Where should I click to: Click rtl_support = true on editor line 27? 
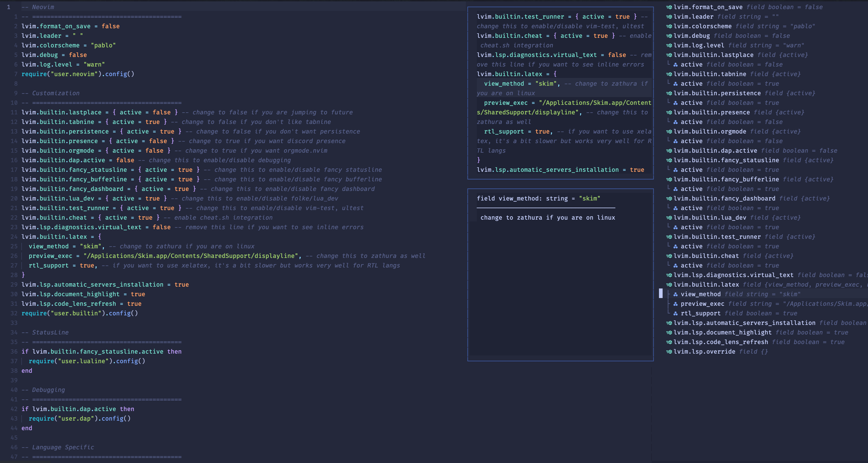tap(63, 265)
